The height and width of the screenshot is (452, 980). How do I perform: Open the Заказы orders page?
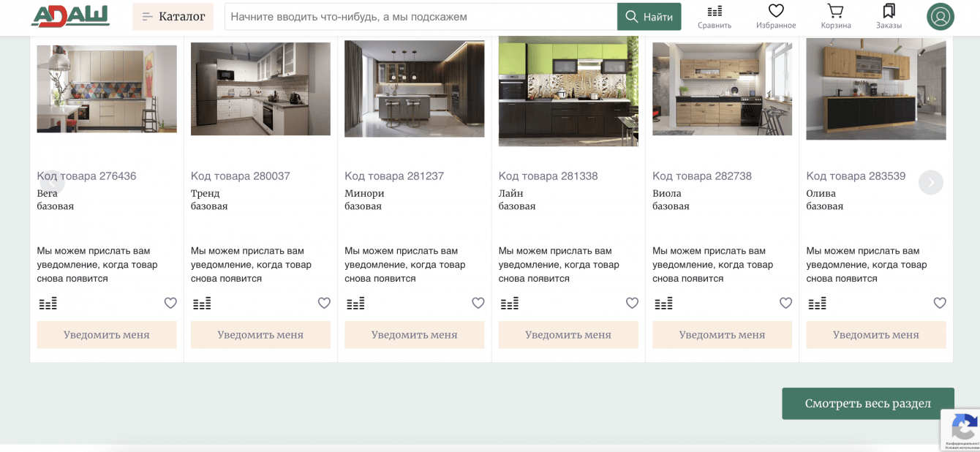889,16
